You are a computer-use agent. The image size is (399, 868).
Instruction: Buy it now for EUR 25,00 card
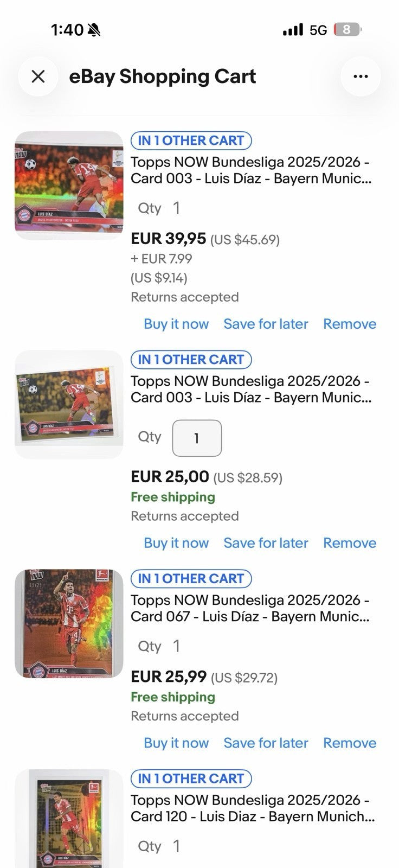pyautogui.click(x=176, y=543)
